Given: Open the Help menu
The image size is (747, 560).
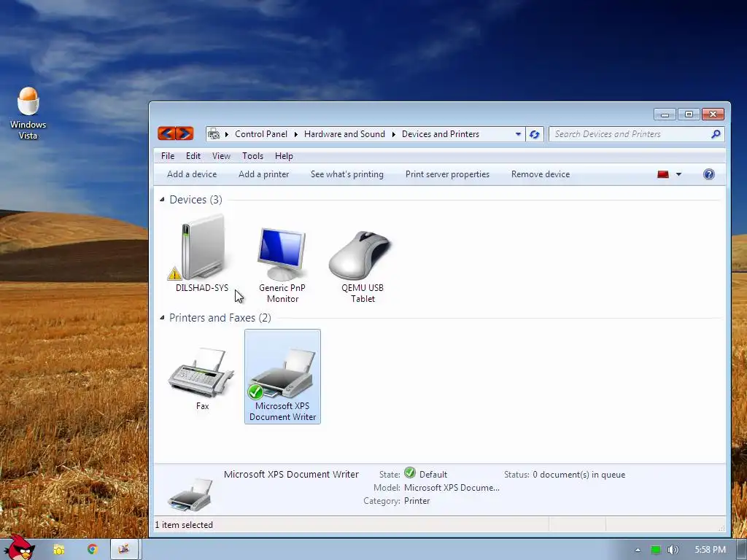Looking at the screenshot, I should (284, 156).
